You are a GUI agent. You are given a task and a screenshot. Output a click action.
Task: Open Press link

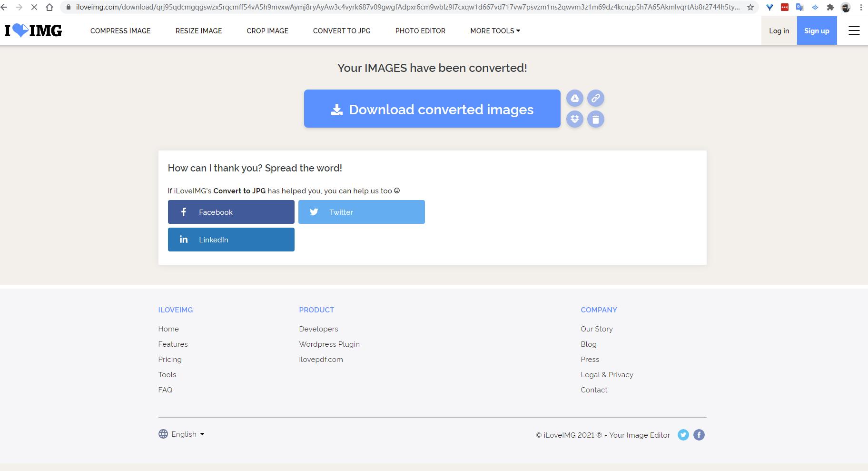click(590, 360)
